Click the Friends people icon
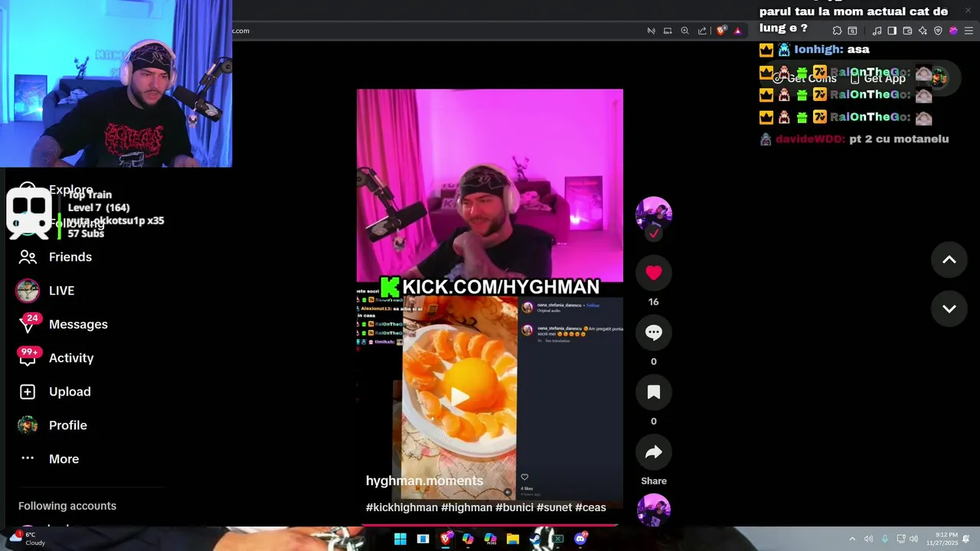 [28, 257]
